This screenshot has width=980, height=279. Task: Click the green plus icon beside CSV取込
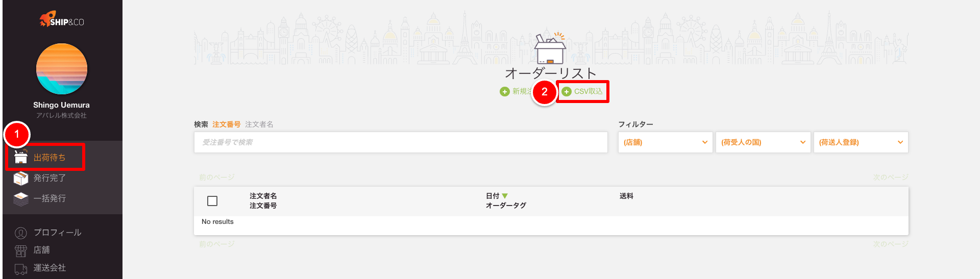tap(567, 92)
